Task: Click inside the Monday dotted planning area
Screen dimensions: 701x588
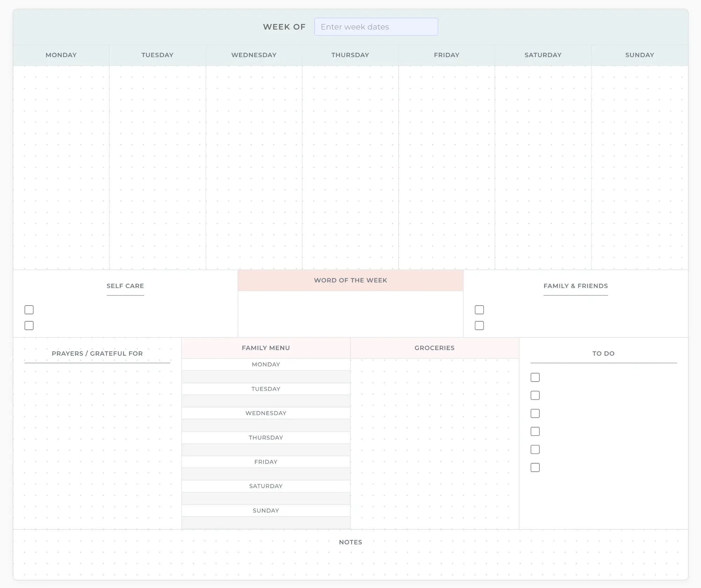Action: click(x=61, y=167)
